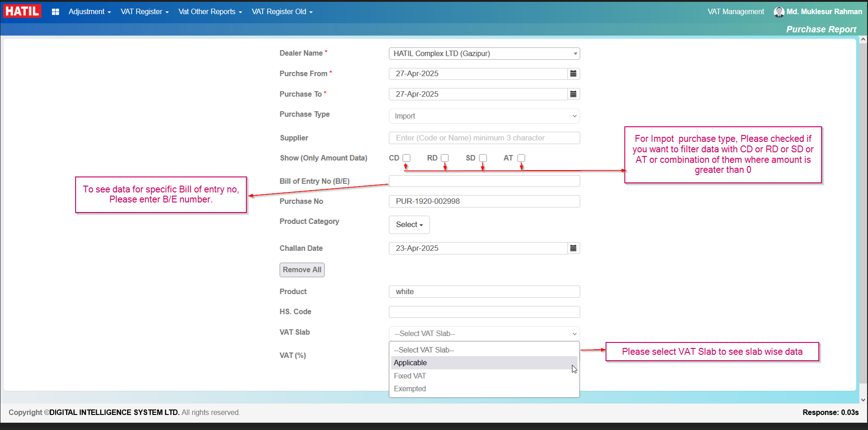Choose --Select VAT Slab-- option in list
This screenshot has height=430, width=868.
click(484, 350)
